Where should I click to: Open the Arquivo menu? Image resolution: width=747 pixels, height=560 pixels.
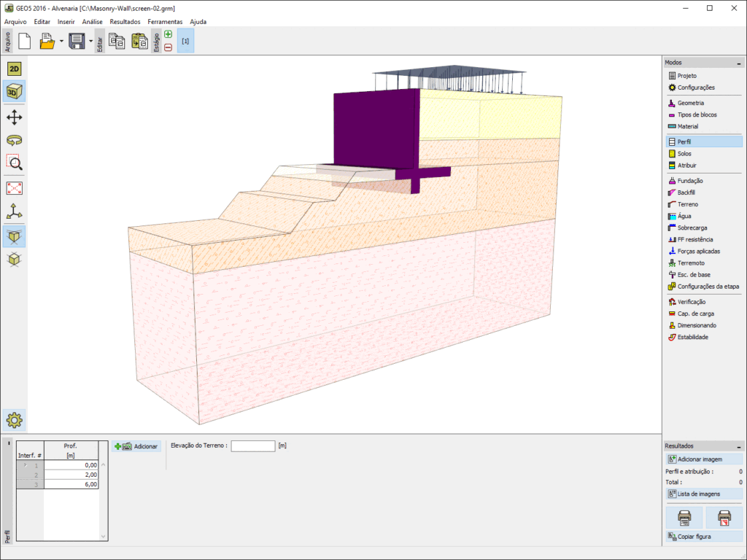tap(15, 21)
